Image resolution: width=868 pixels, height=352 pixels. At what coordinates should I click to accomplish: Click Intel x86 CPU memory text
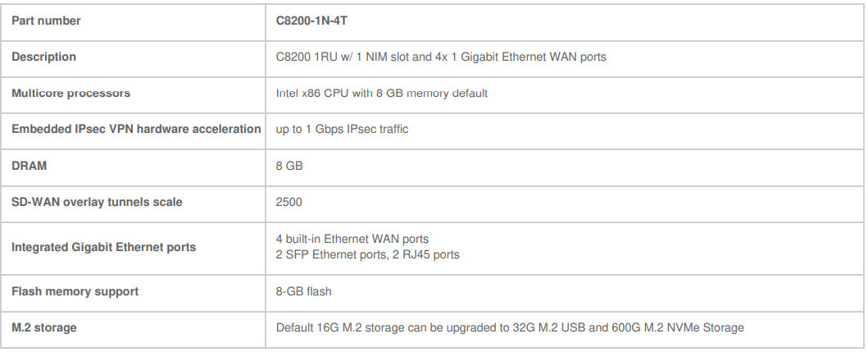click(381, 93)
